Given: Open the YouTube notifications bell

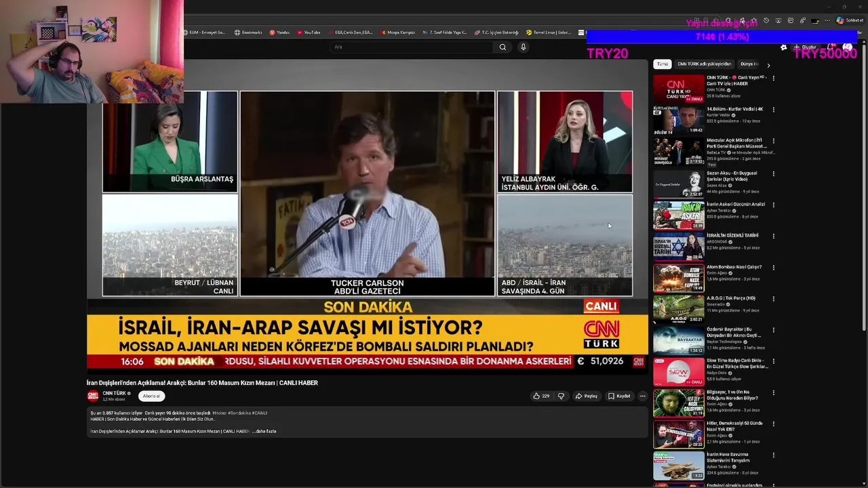Looking at the screenshot, I should click(x=831, y=47).
